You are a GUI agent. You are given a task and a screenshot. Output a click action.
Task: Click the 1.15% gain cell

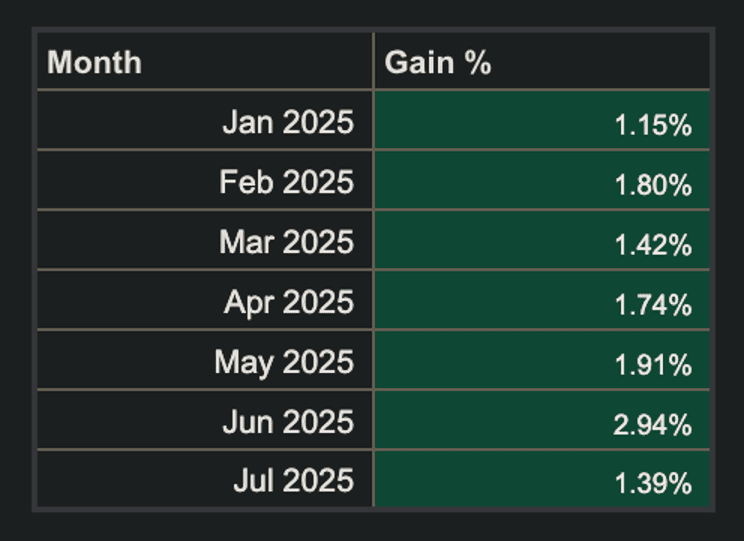[653, 125]
